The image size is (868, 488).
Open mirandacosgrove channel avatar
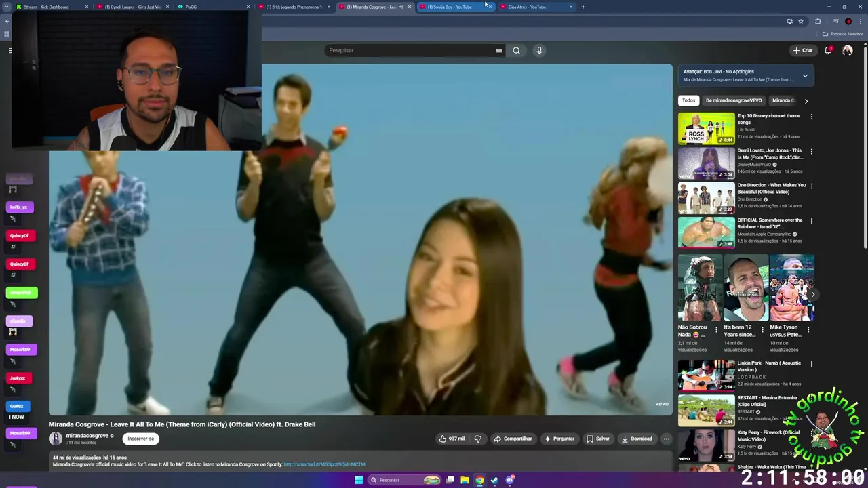coord(56,439)
